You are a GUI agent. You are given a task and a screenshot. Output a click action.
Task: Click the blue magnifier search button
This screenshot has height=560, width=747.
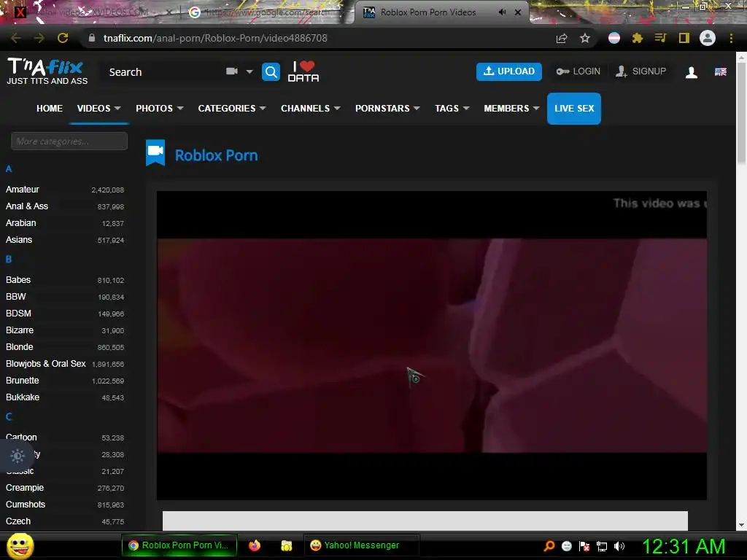[271, 72]
